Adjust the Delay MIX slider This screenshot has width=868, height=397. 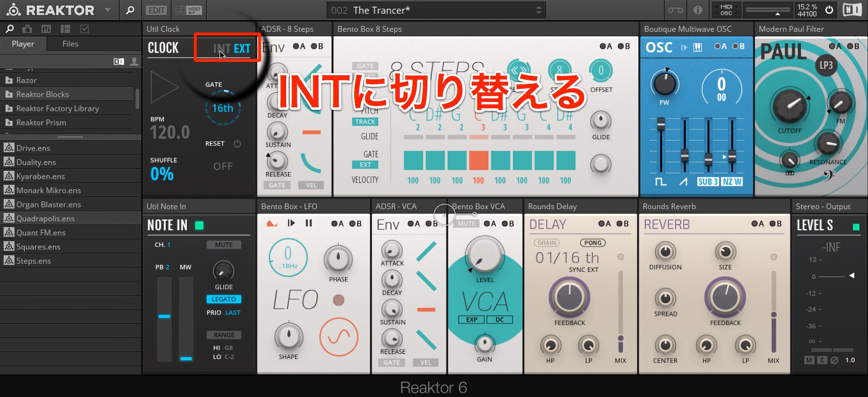[x=620, y=312]
